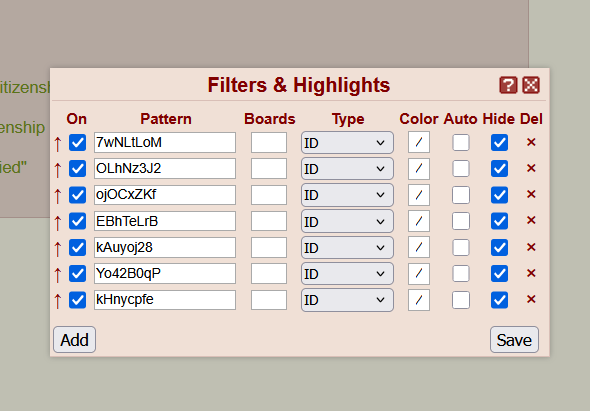
Task: Move the ojOCxZKf filter up
Action: [x=58, y=196]
